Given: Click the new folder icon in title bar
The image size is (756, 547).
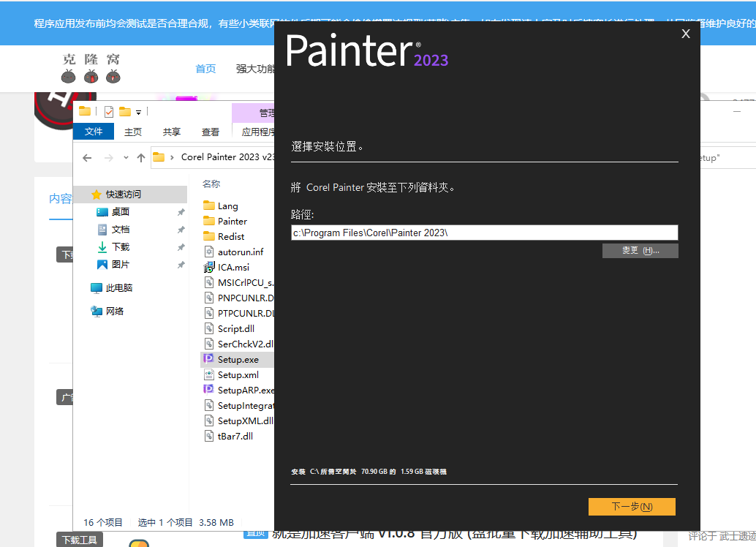Looking at the screenshot, I should 125,112.
